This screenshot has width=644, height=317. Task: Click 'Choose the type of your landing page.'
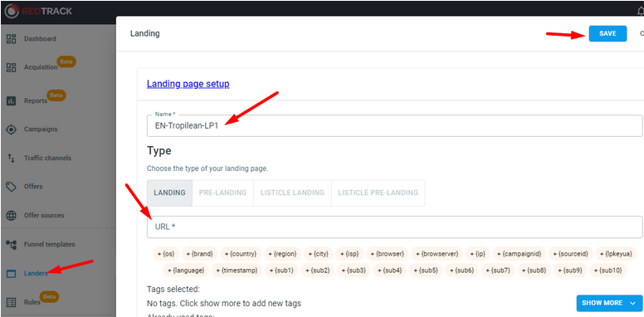coord(207,168)
